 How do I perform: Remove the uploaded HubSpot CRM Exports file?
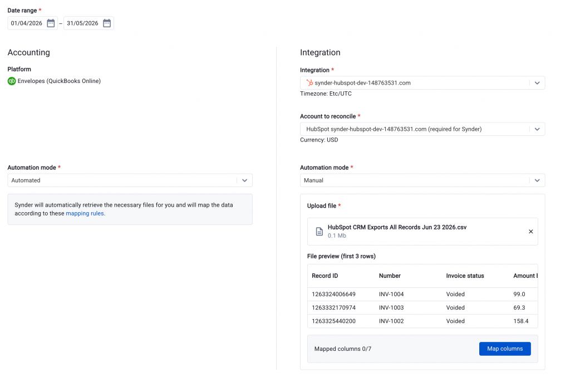click(530, 232)
